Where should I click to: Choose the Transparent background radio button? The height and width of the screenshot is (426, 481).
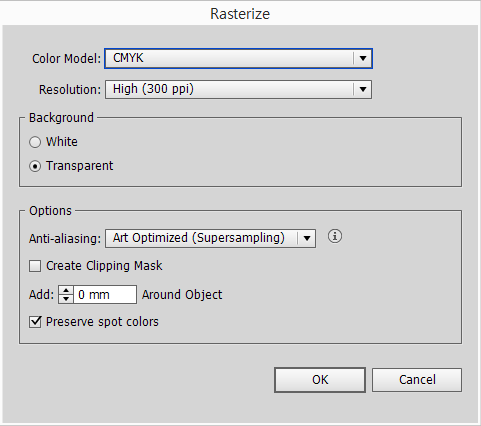35,166
